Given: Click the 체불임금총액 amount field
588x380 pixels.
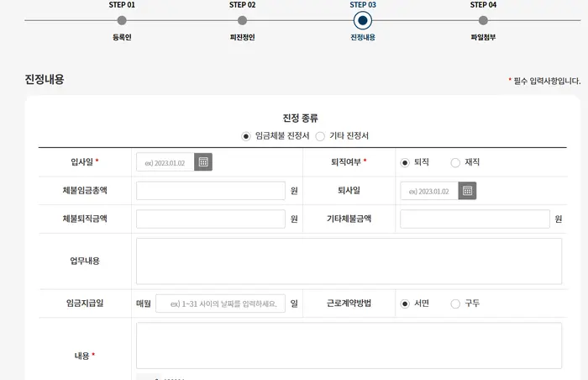Looking at the screenshot, I should (211, 191).
